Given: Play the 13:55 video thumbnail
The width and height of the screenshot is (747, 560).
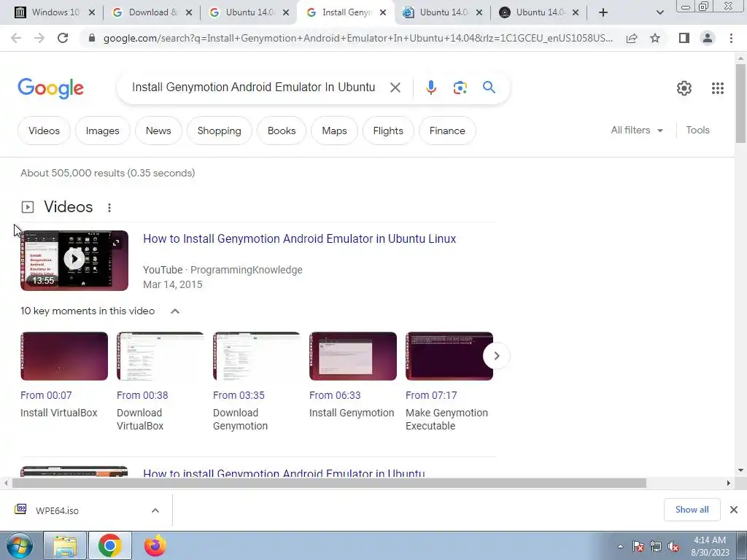Looking at the screenshot, I should 74,260.
